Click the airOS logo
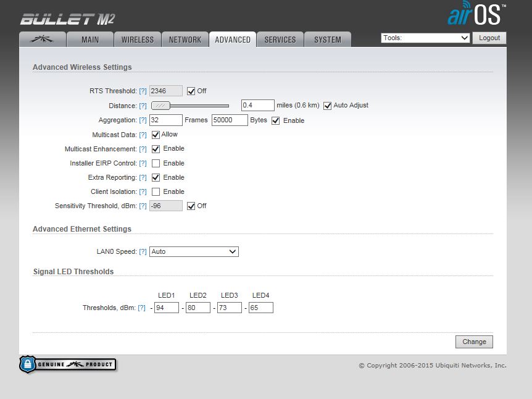The width and height of the screenshot is (532, 399). point(476,15)
